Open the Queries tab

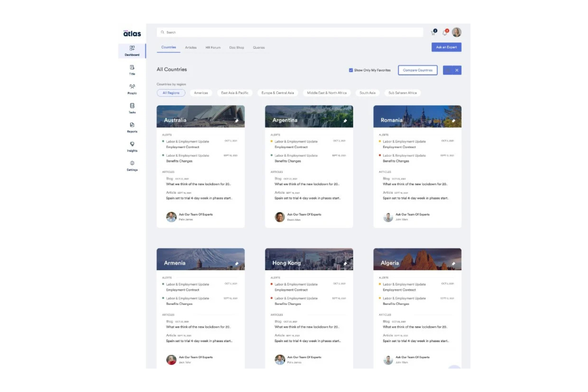point(259,48)
